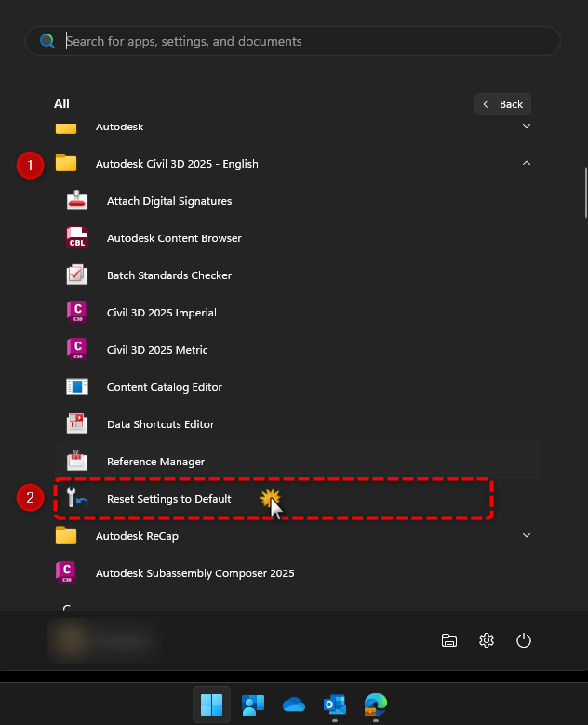Click the Reset Settings wrench icon
The width and height of the screenshot is (588, 725).
pos(77,498)
